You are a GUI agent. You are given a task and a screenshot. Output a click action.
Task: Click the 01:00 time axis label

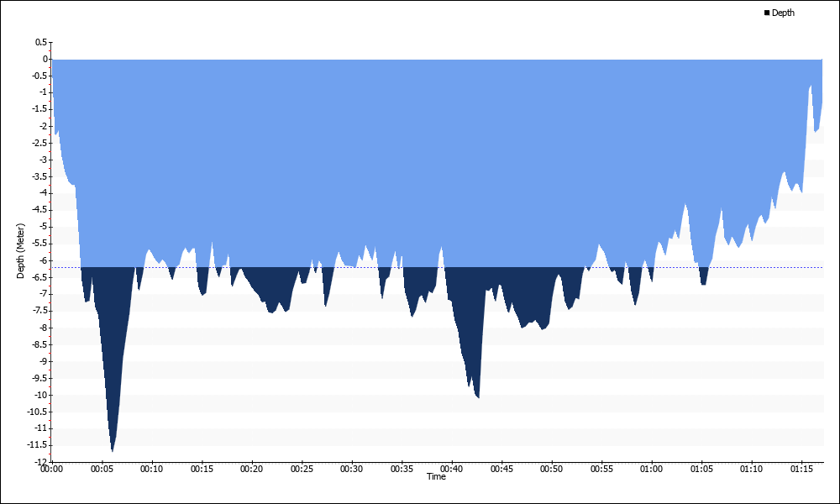click(652, 469)
